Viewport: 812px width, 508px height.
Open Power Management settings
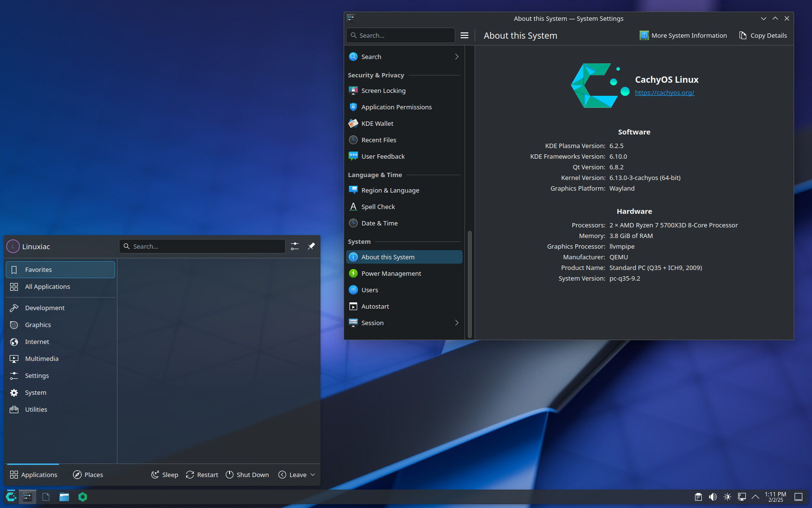[x=404, y=273]
